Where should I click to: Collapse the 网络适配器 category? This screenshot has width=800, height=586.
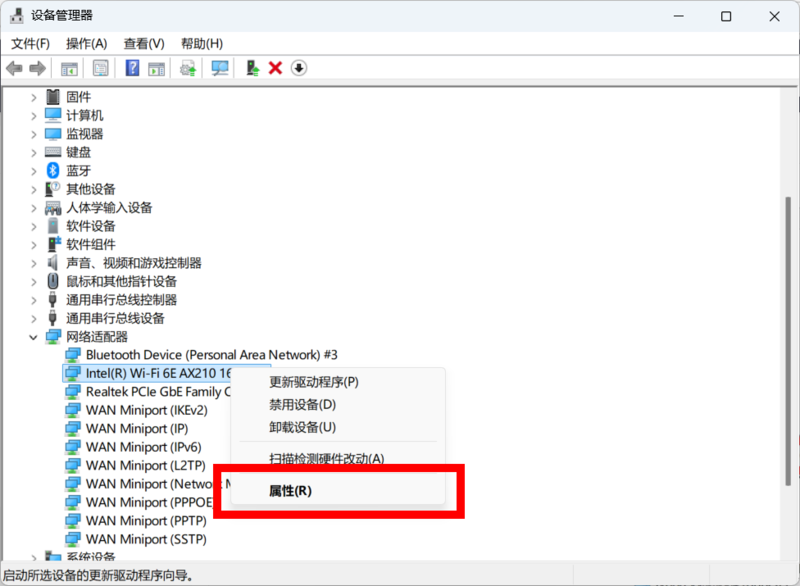[x=34, y=337]
